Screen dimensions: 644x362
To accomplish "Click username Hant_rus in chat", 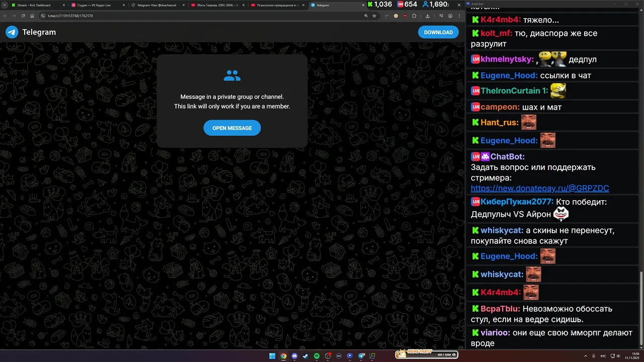I will click(x=500, y=123).
